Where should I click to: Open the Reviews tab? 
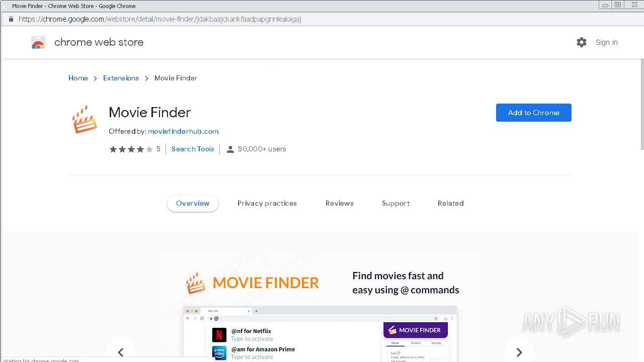click(x=340, y=203)
